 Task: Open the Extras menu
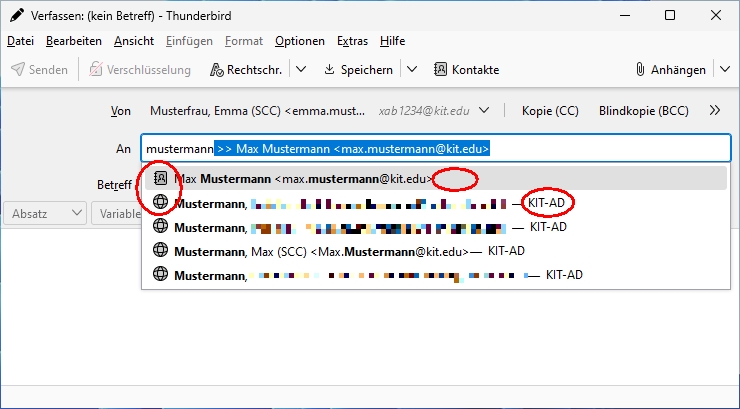(x=352, y=41)
